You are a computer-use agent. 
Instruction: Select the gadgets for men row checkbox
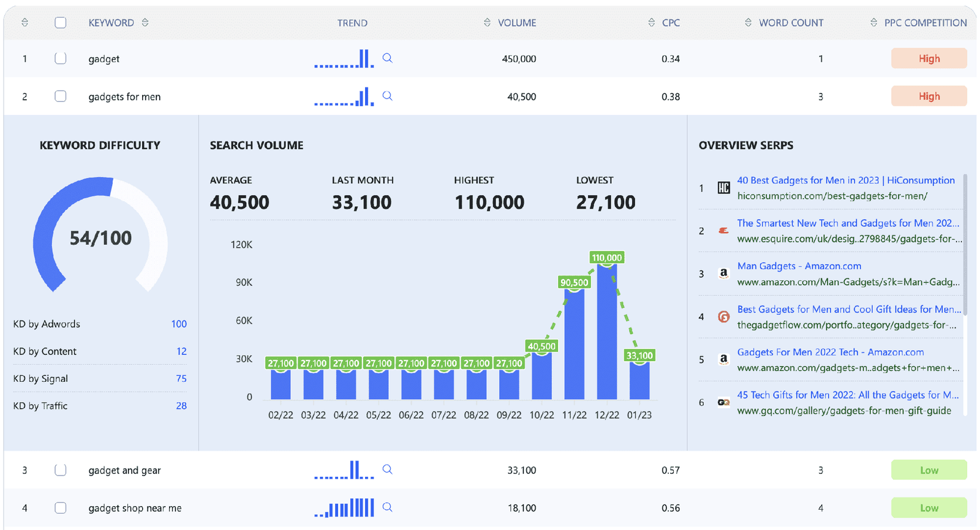(x=60, y=96)
